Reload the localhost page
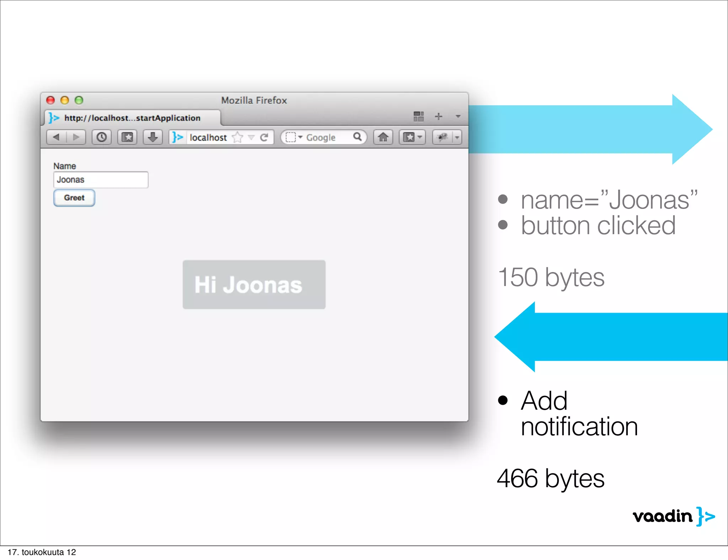Image resolution: width=728 pixels, height=560 pixels. click(x=264, y=137)
